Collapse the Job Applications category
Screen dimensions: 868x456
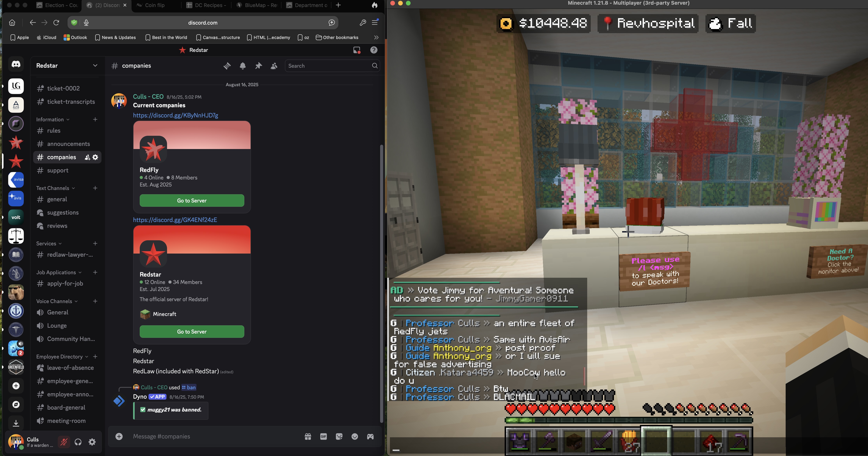59,272
